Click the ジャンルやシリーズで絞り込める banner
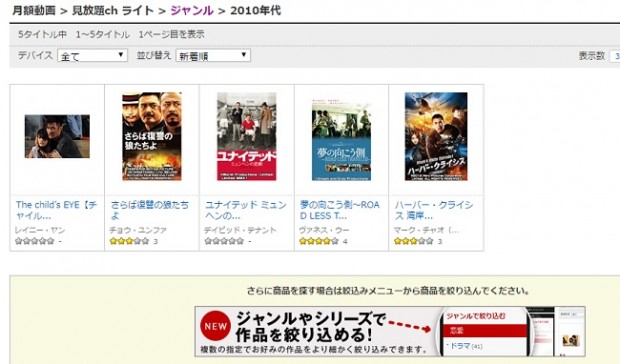Screen dimensions: 620x364 coord(390,331)
